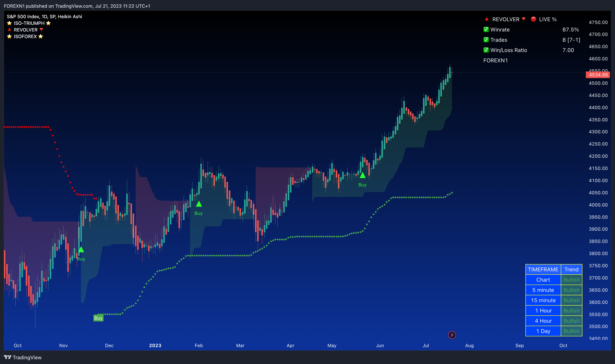
Task: Click the TIMEFRAME header cell
Action: click(x=543, y=269)
